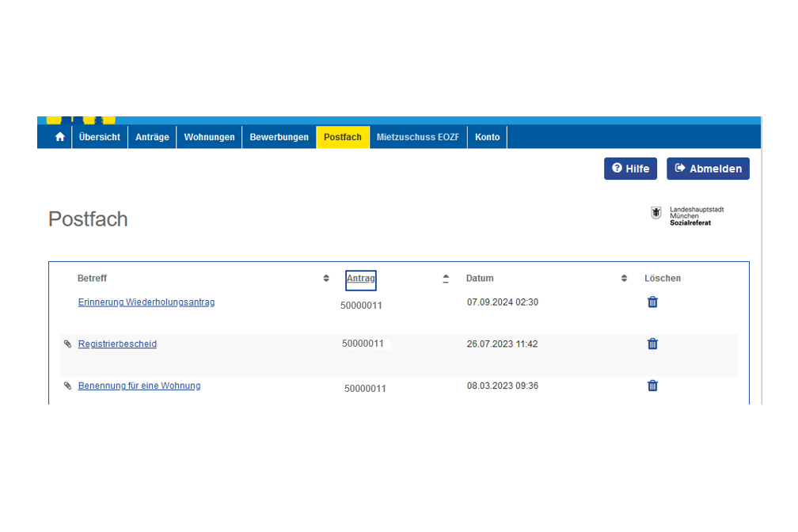798x532 pixels.
Task: Delete the Erinnerung Wiederholungsantrag message
Action: (x=652, y=302)
